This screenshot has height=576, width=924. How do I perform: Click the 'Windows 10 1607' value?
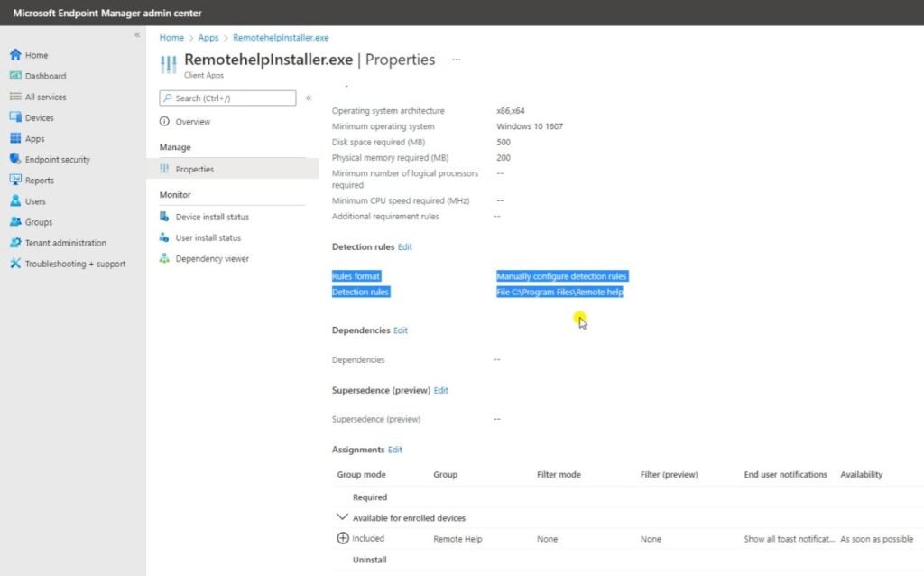pos(529,126)
